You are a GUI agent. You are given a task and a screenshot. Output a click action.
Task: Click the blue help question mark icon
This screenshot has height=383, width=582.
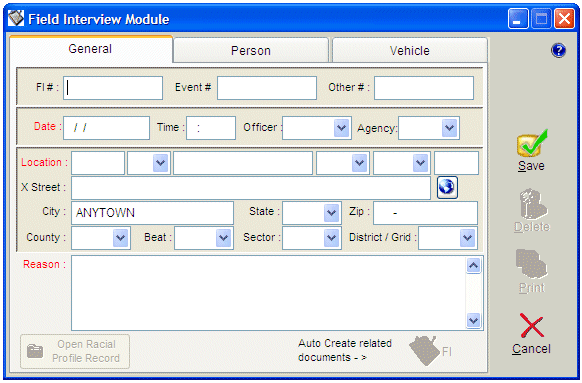tap(558, 50)
